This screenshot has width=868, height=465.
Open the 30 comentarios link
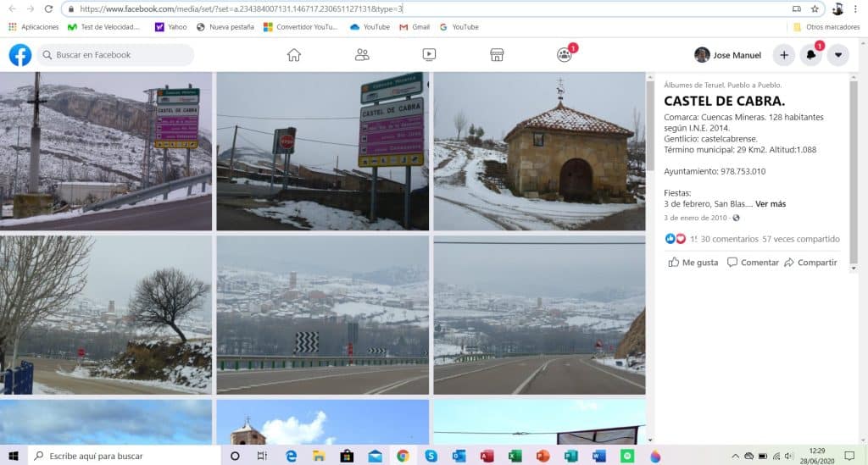coord(730,240)
